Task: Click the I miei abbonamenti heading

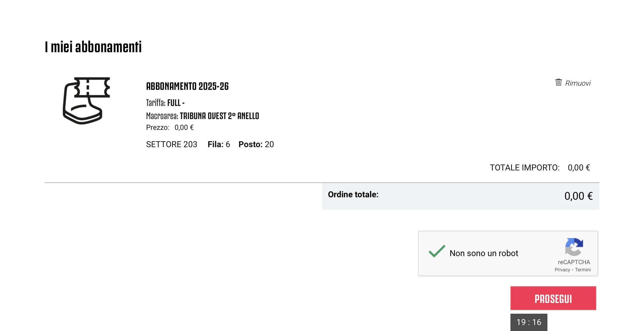Action: [93, 47]
